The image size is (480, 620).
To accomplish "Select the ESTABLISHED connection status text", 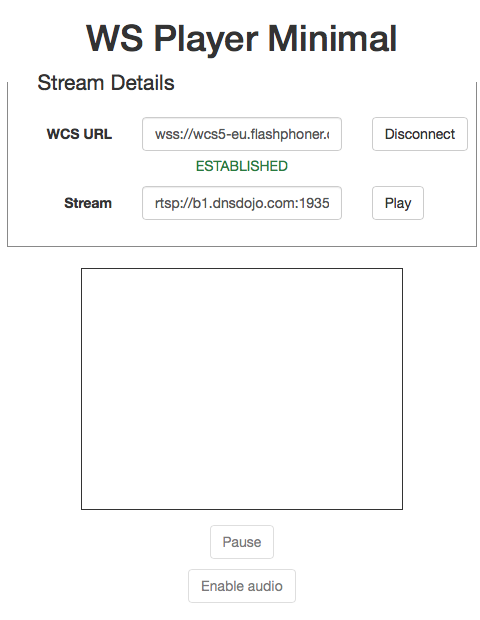I will pyautogui.click(x=242, y=166).
